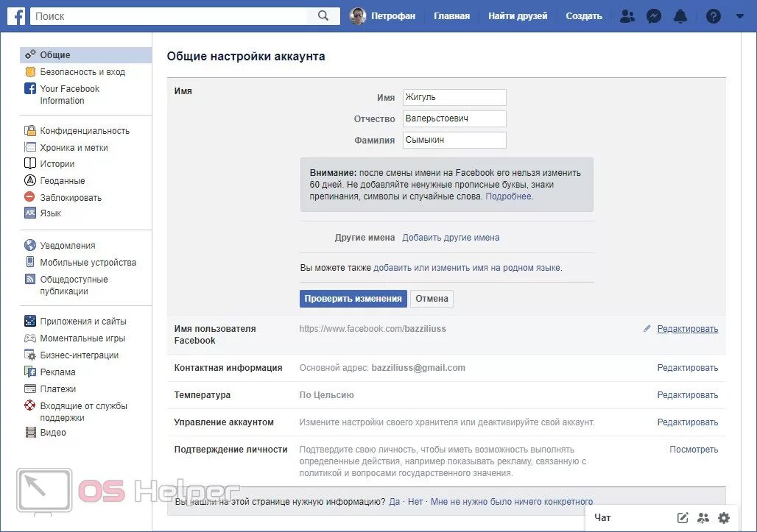
Task: Click Редактировать for Контактная информация
Action: tap(688, 368)
